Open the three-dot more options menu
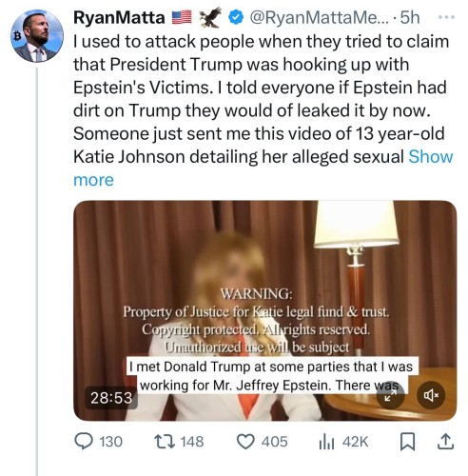The image size is (468, 476). (x=446, y=17)
